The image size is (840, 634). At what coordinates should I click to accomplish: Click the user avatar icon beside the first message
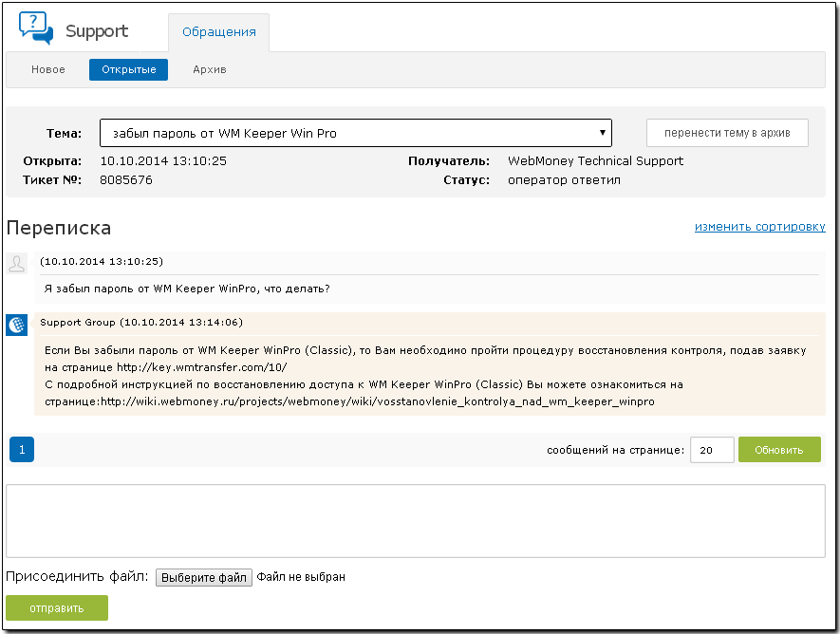16,264
